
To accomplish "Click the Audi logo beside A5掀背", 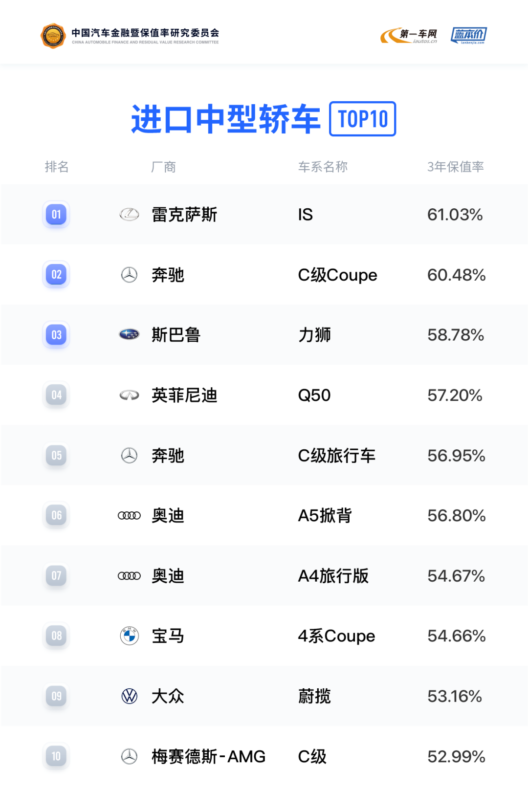I will pos(130,516).
